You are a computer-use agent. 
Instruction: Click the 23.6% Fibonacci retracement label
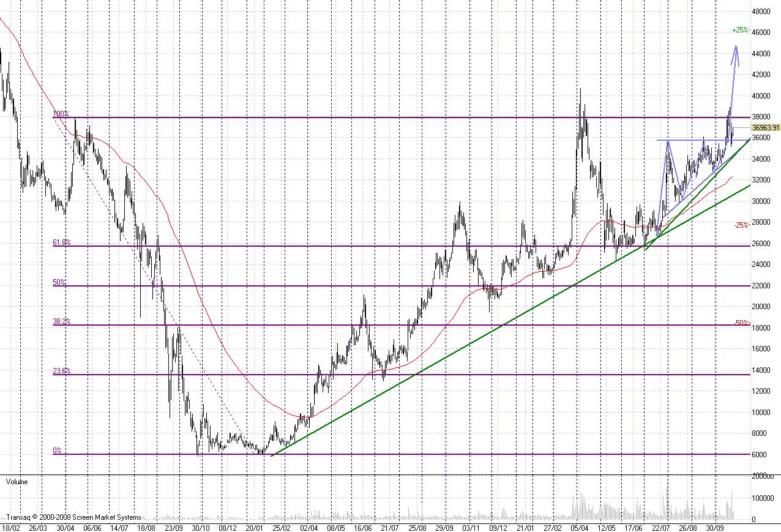(x=61, y=371)
